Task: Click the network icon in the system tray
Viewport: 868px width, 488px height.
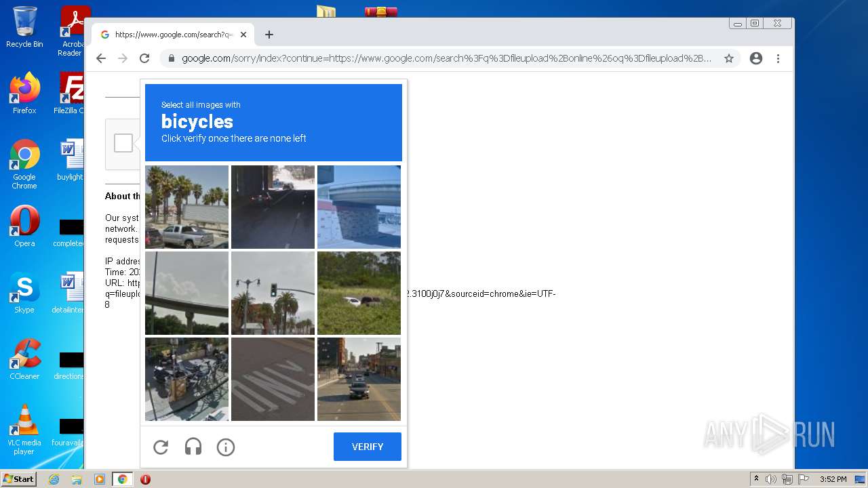Action: point(787,479)
